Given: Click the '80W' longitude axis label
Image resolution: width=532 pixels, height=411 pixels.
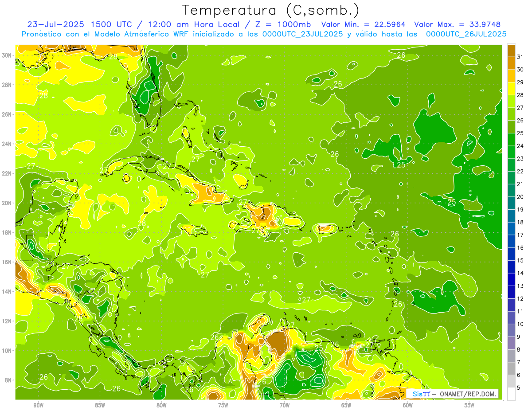Looking at the screenshot, I should 162,405.
